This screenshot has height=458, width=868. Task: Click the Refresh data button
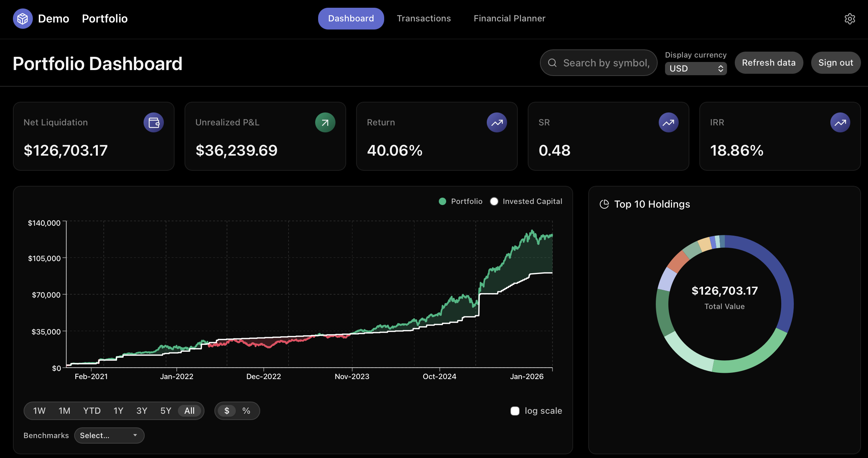tap(769, 63)
